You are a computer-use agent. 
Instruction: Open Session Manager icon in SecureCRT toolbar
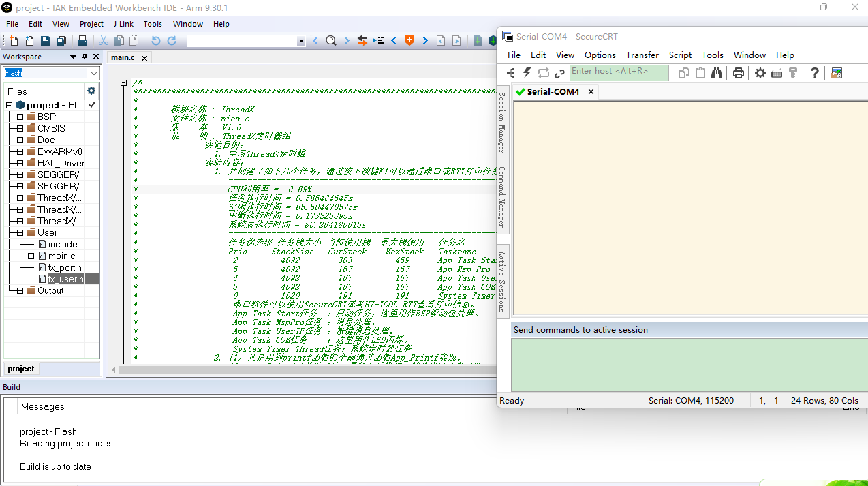click(x=511, y=73)
